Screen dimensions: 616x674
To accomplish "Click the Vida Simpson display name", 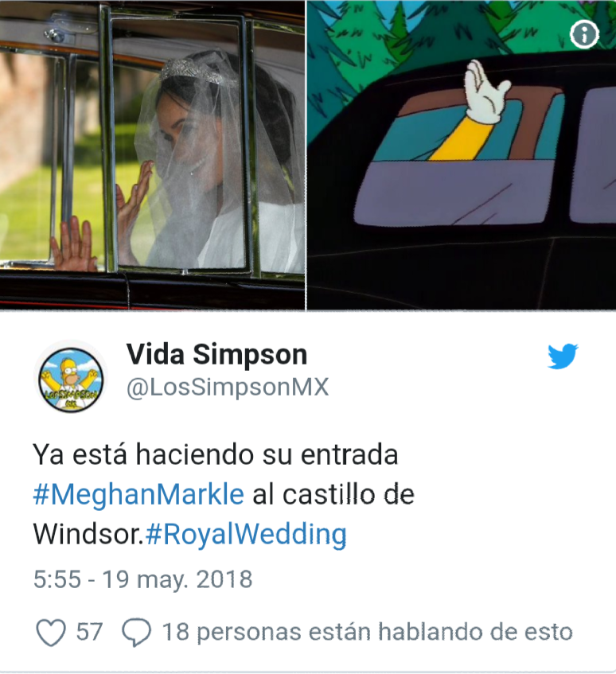I will pos(216,354).
